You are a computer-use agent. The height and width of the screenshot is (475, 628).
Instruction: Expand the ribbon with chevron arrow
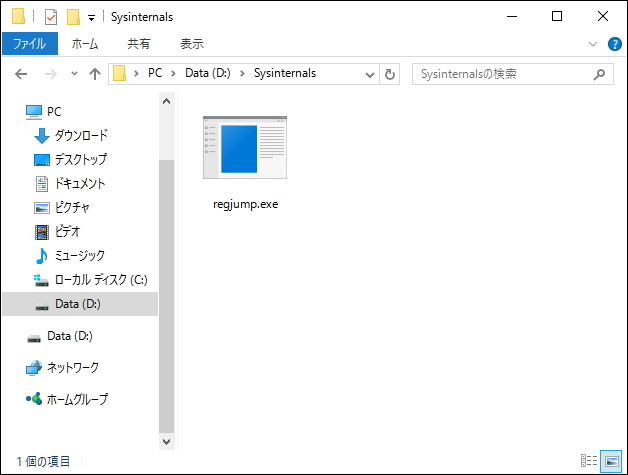click(x=593, y=44)
